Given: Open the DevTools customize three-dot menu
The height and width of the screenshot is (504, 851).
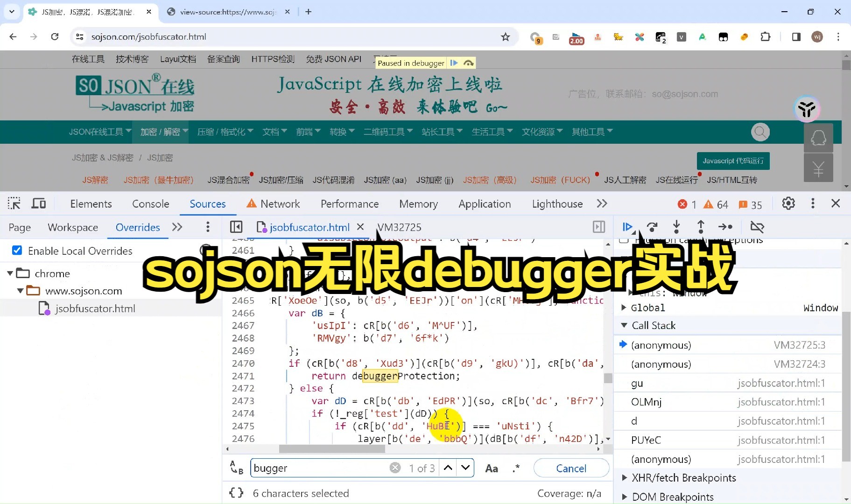Looking at the screenshot, I should [813, 203].
